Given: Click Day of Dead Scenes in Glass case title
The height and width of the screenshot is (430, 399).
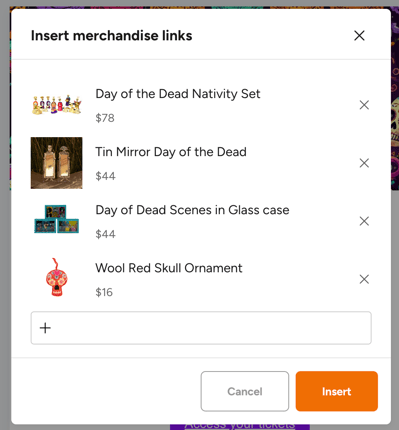Looking at the screenshot, I should coord(192,210).
